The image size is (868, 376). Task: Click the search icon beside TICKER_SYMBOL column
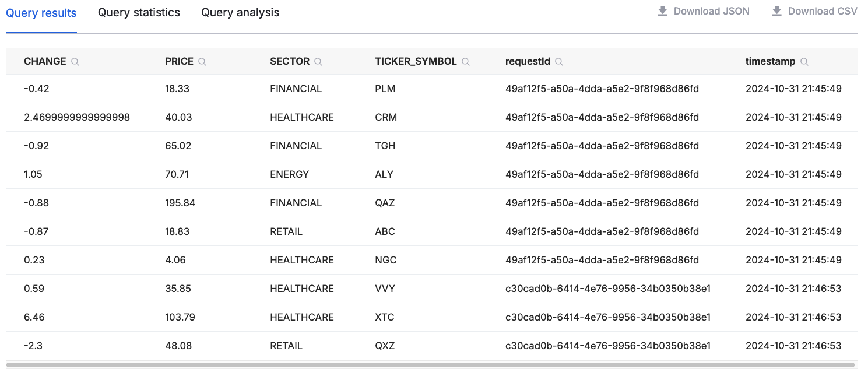coord(466,62)
